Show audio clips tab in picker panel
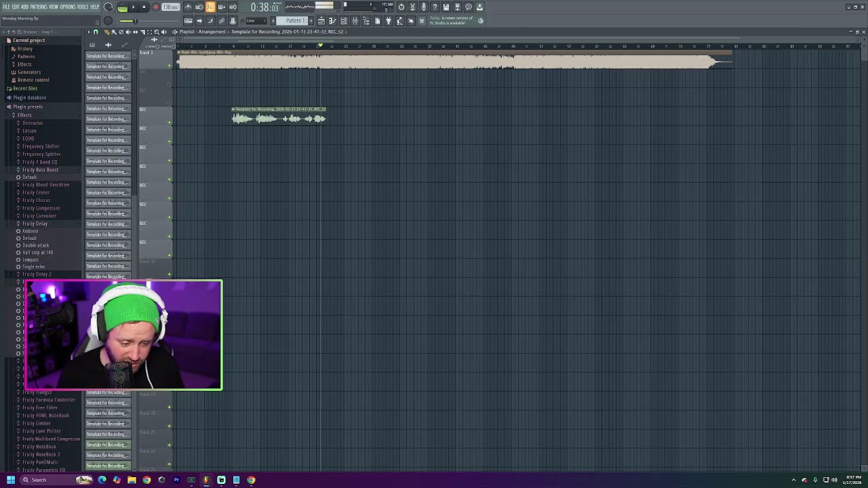868x488 pixels. pyautogui.click(x=108, y=45)
